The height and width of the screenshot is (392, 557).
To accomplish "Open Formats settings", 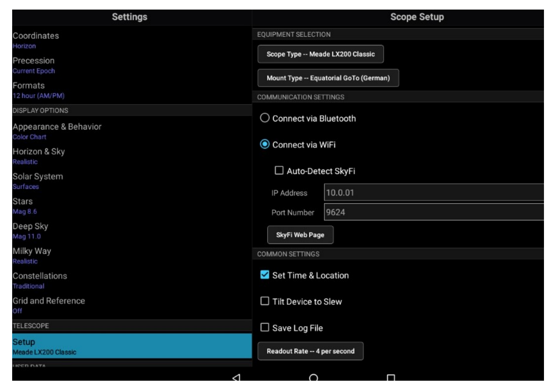I will click(x=132, y=90).
